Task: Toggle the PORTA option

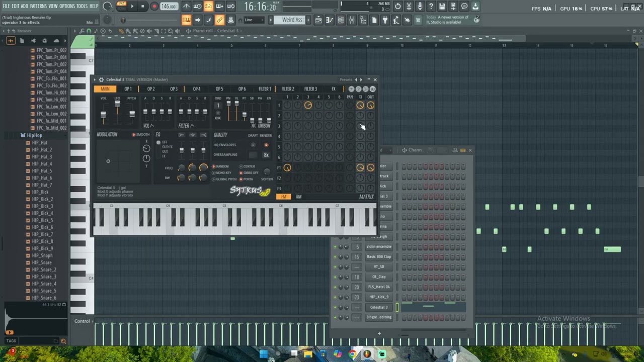Action: [246, 179]
